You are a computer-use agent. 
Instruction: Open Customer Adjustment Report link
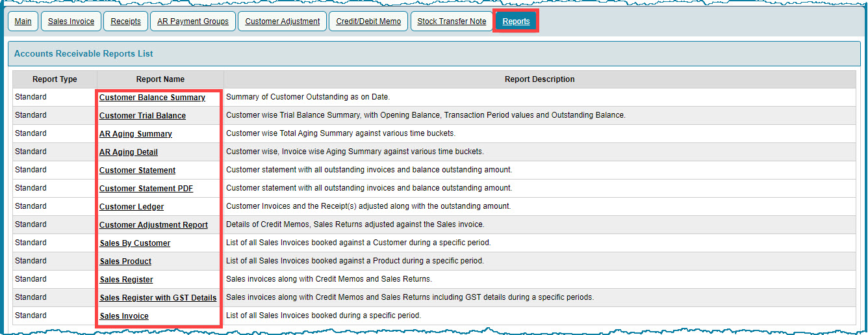pos(153,225)
